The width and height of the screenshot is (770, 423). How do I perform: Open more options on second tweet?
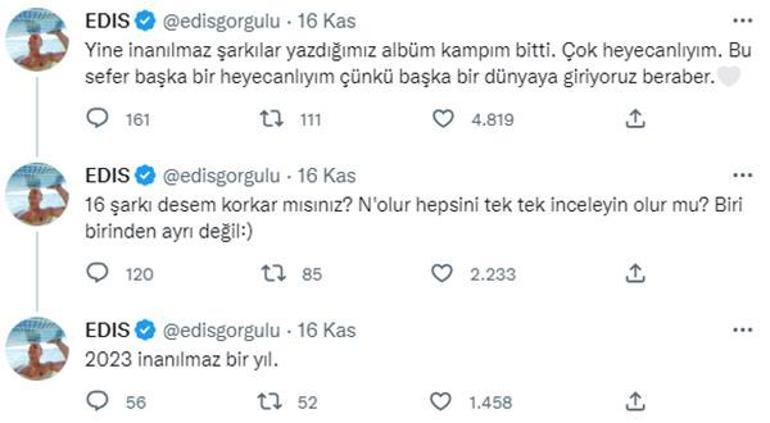coord(742,175)
